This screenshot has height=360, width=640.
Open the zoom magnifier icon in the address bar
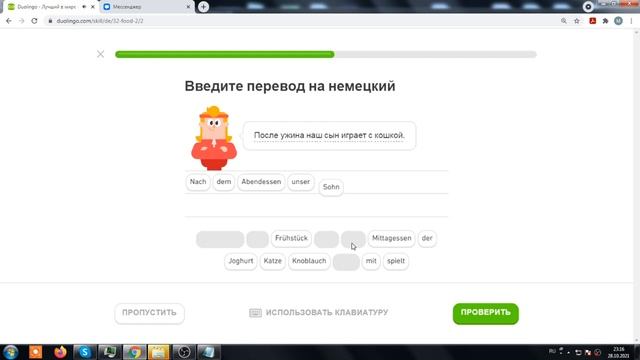click(564, 21)
